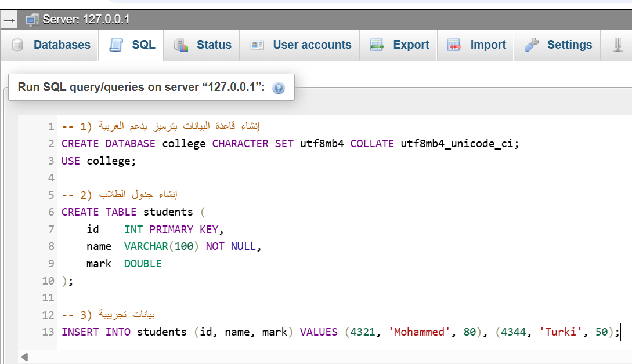Click the ');' closing line 10
632x364 pixels.
[67, 281]
